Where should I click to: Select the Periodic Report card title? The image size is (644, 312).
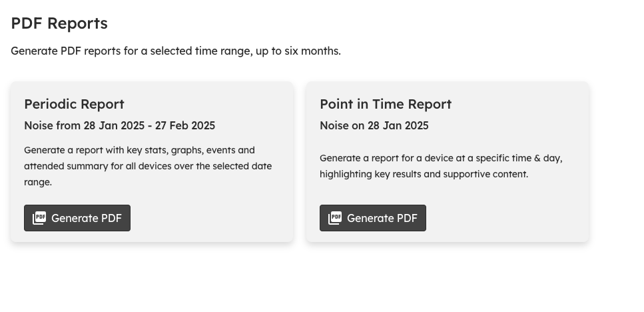74,104
